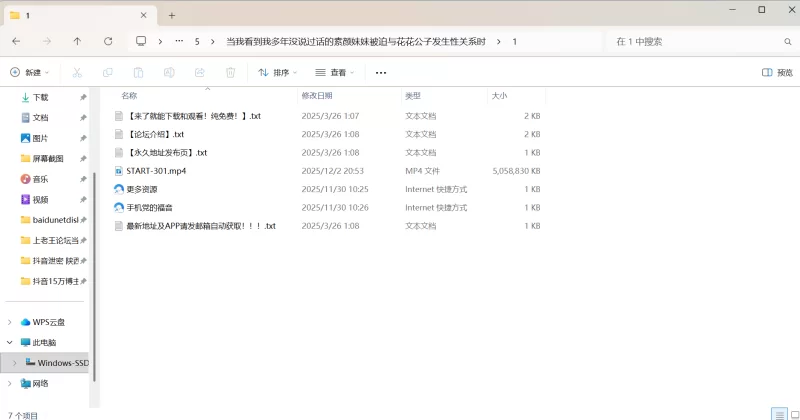
Task: Switch to details view in status bar
Action: click(777, 414)
